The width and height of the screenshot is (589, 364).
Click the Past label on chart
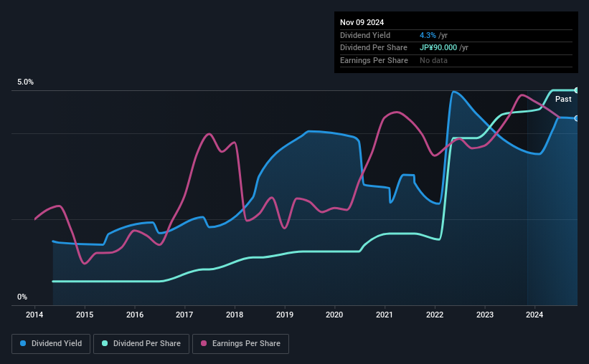(x=563, y=99)
